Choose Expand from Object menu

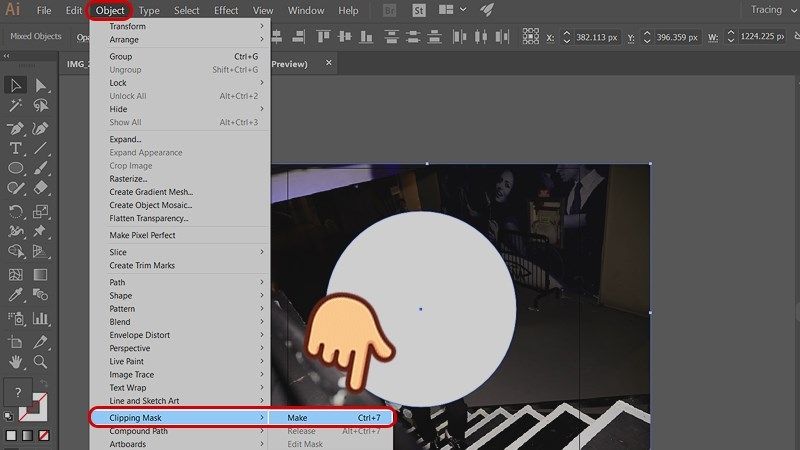pos(180,139)
